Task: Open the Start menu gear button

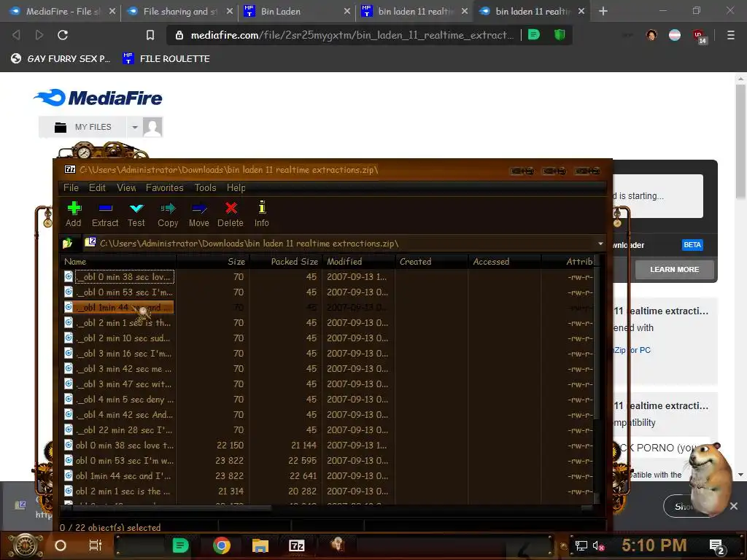Action: coord(24,545)
